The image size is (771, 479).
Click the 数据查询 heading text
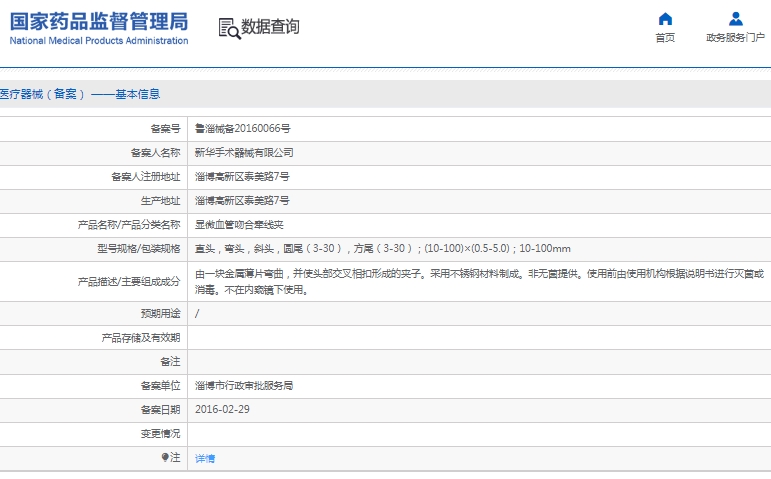270,27
